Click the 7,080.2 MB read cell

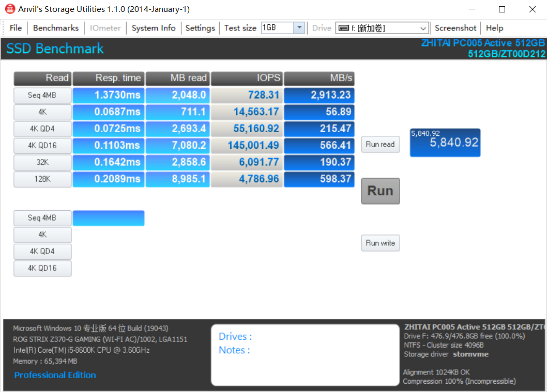177,145
